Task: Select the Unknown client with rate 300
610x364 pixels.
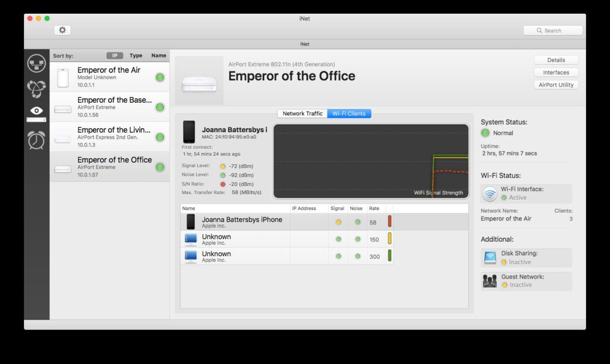Action: click(x=287, y=256)
